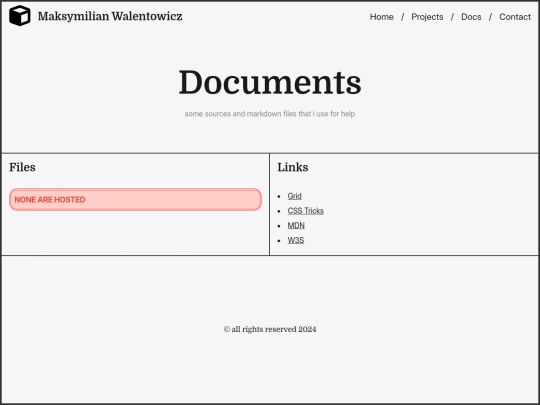Click the NONE ARE HOSTED notice
Viewport: 540px width, 405px height.
pyautogui.click(x=135, y=199)
